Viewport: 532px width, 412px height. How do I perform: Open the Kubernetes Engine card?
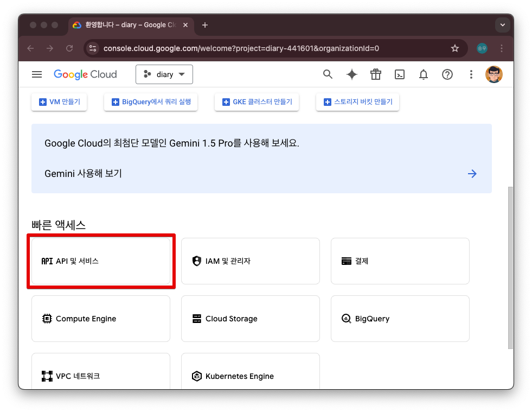[251, 371]
